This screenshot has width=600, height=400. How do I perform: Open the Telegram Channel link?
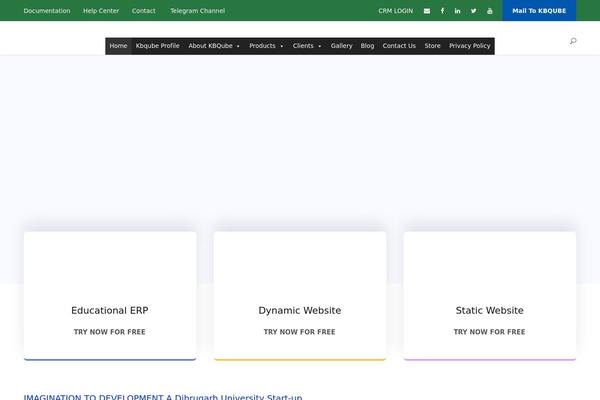coord(197,11)
